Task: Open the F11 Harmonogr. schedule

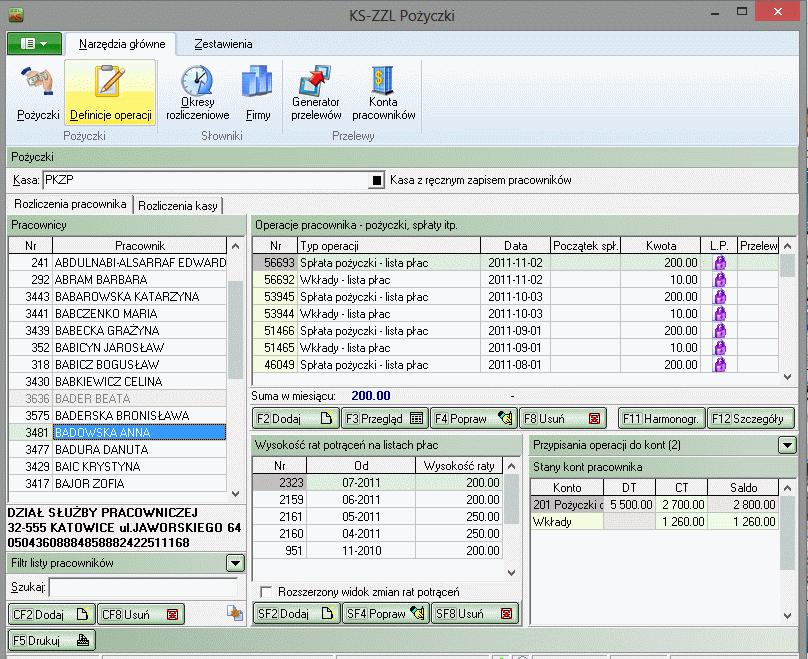Action: coord(662,419)
